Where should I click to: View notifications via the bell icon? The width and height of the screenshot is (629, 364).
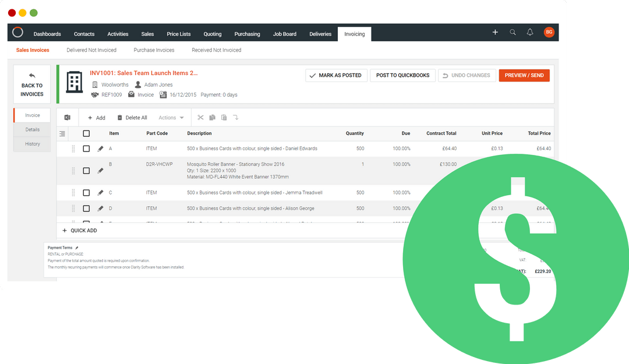pyautogui.click(x=530, y=33)
